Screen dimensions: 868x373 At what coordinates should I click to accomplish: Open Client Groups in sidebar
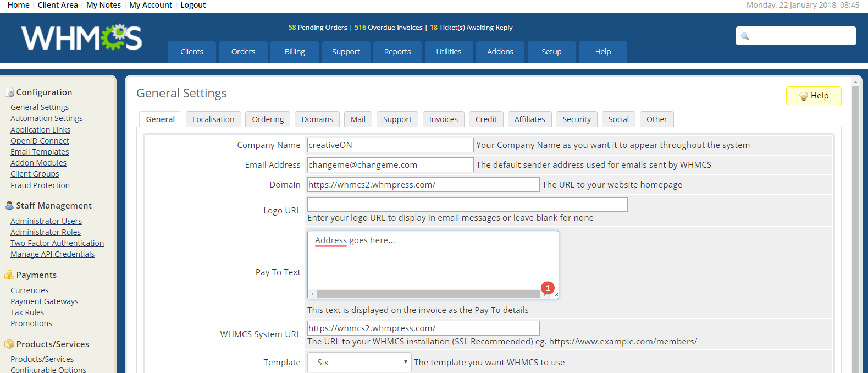(35, 174)
